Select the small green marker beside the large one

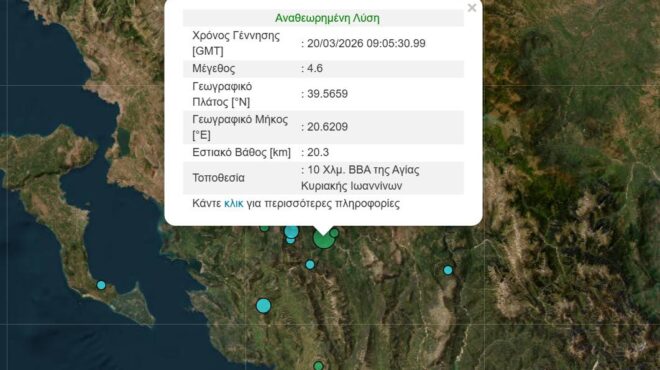[334, 233]
